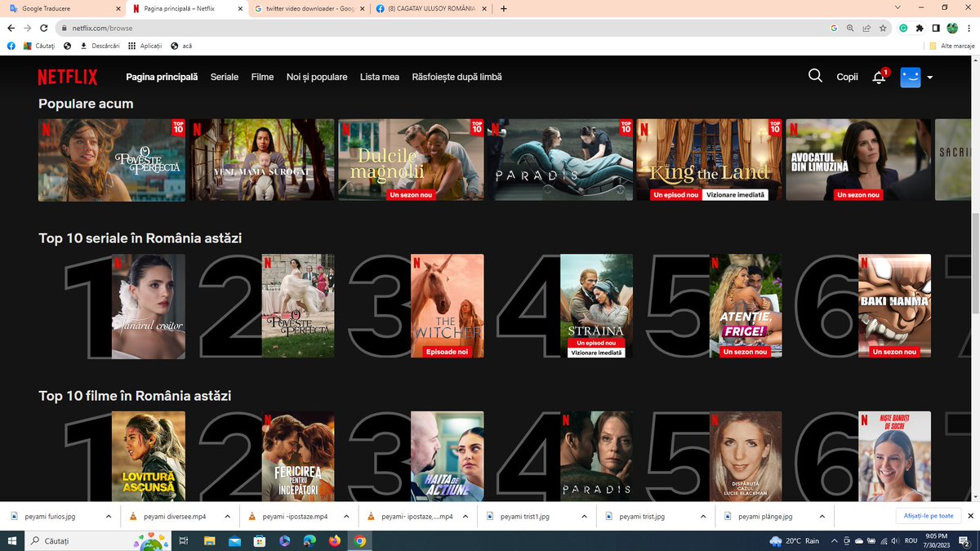
Task: Open the Netflix notifications bell
Action: 880,77
